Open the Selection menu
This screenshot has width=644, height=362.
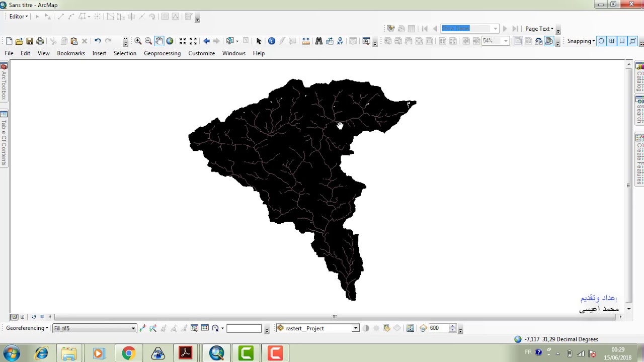tap(125, 53)
